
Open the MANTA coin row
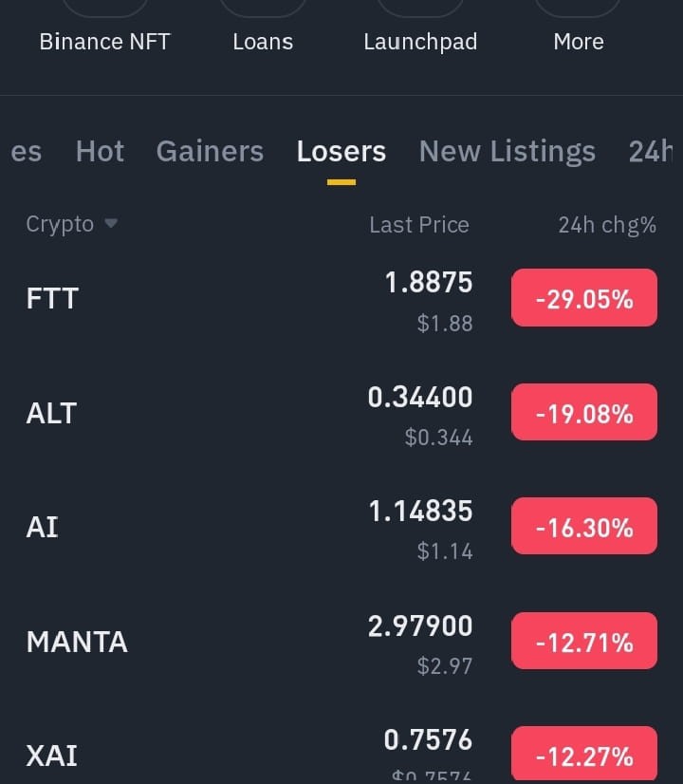tap(341, 641)
